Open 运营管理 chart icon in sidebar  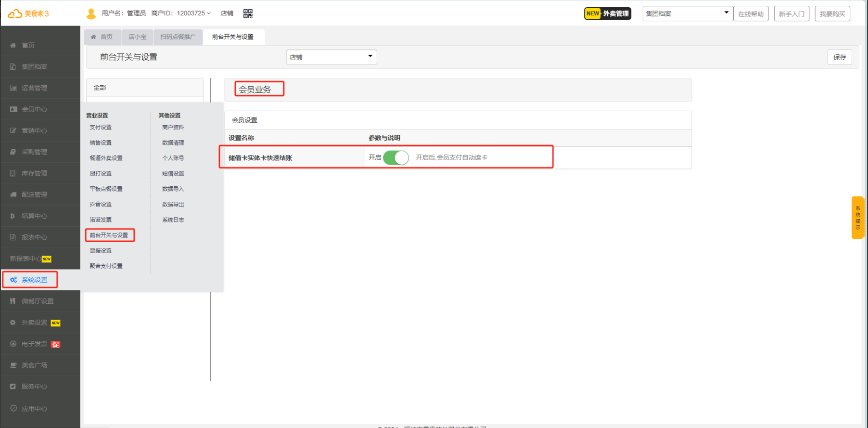[x=13, y=88]
